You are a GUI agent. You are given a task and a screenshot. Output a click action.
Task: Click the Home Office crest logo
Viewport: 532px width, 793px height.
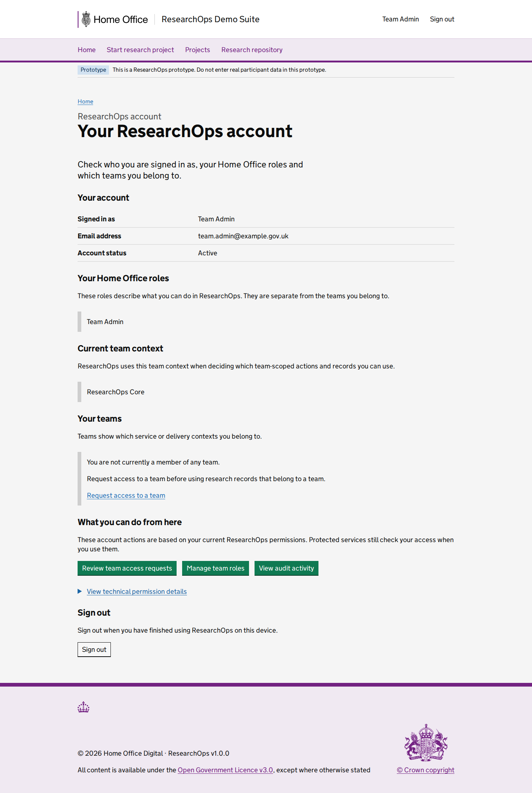click(86, 19)
